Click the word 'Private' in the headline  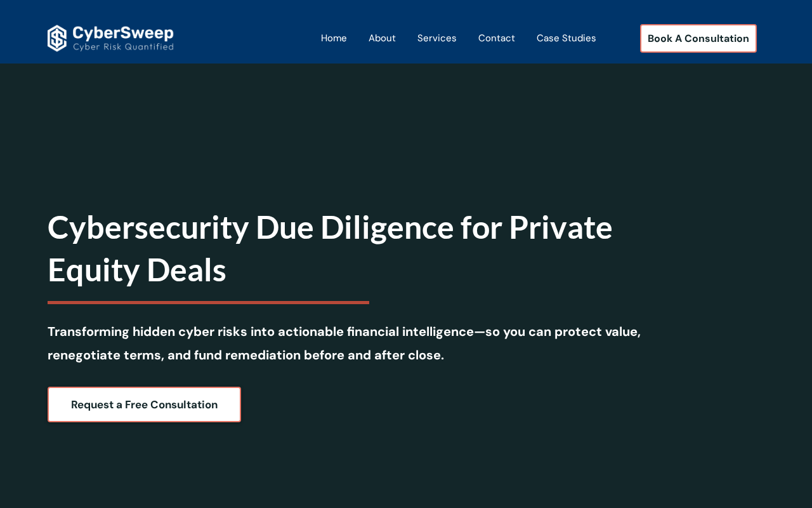561,227
